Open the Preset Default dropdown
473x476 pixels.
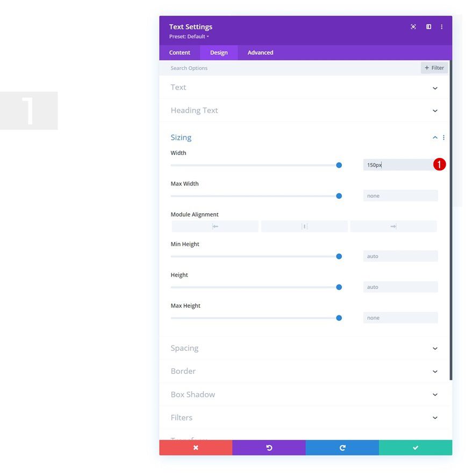click(188, 37)
